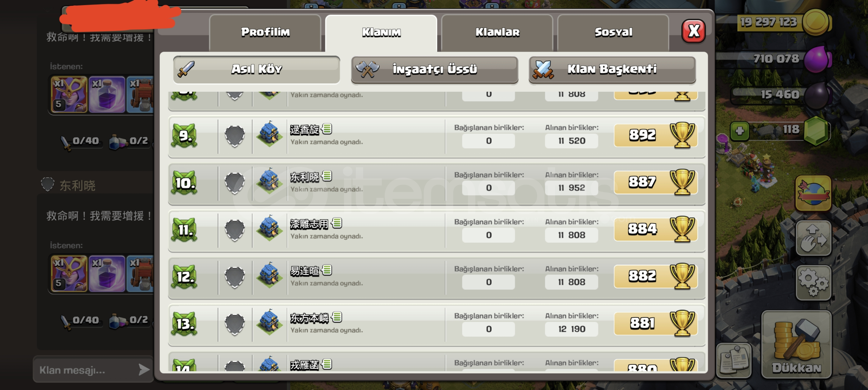
Task: Tap the layout editor hand icon
Action: pyautogui.click(x=813, y=238)
